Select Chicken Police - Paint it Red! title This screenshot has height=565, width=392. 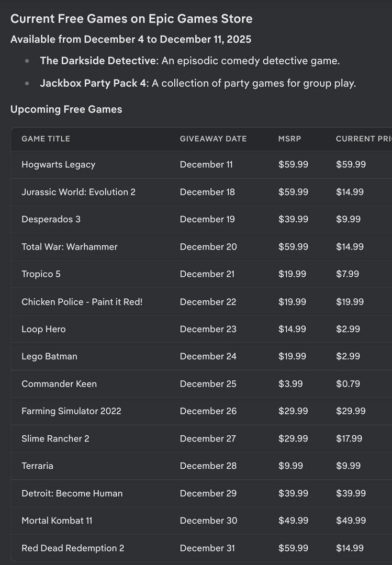82,302
